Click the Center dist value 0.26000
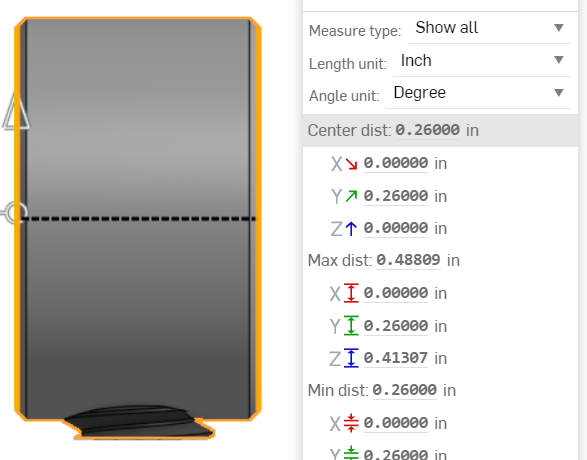The height and width of the screenshot is (460, 587). (428, 130)
